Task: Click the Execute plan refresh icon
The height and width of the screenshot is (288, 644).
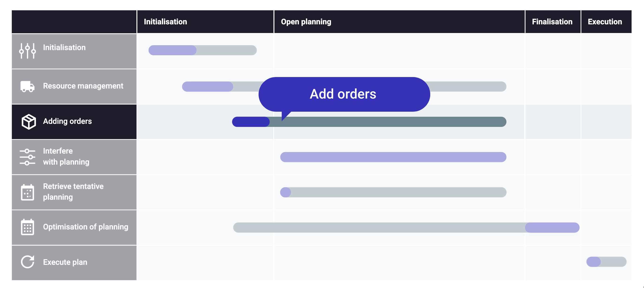Action: [27, 262]
